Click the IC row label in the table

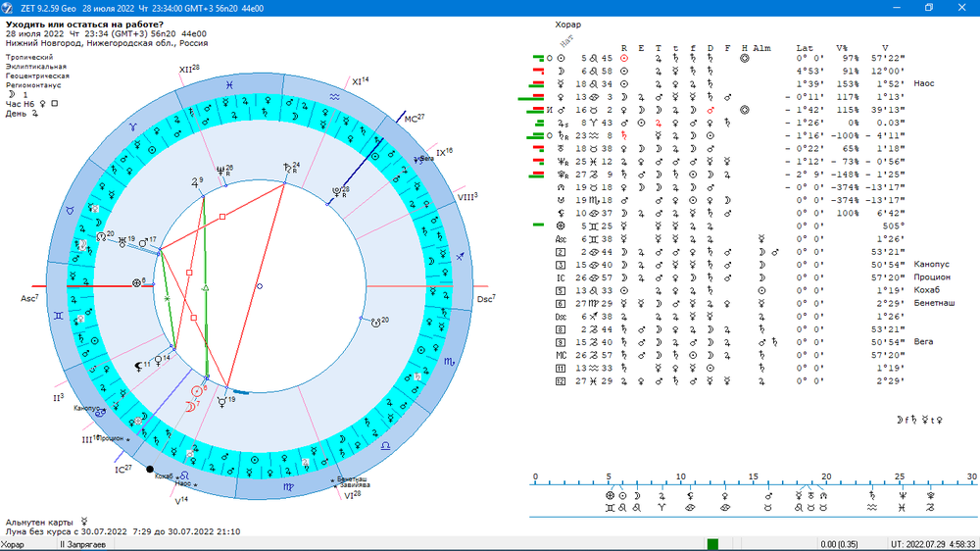click(561, 277)
